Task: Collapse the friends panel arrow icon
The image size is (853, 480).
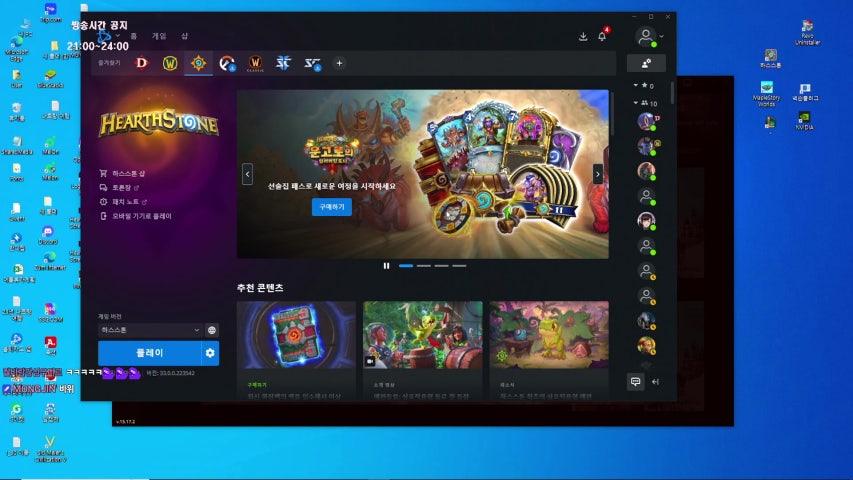Action: [x=656, y=382]
